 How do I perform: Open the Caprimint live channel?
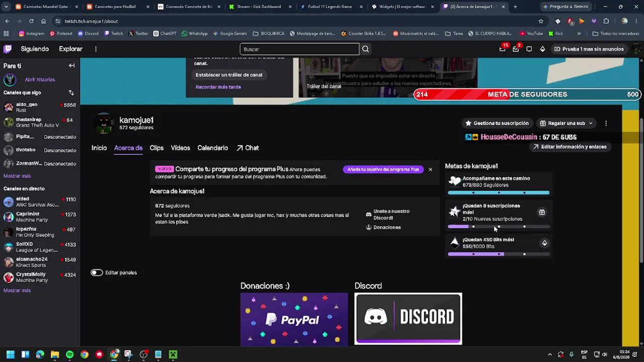click(40, 217)
